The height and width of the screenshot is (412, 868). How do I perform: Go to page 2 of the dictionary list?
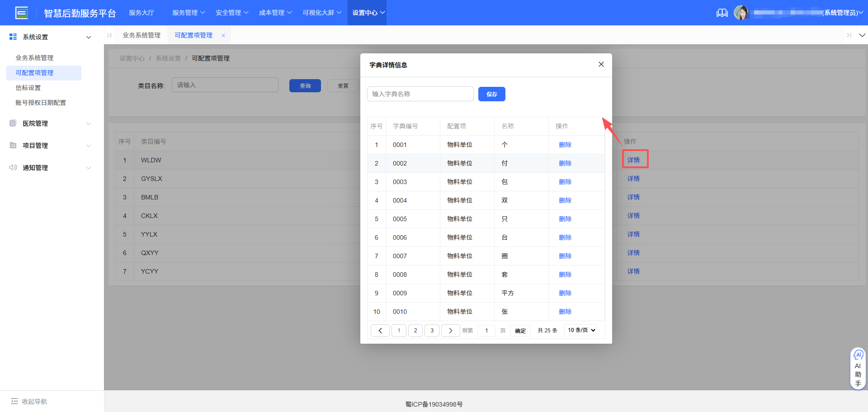pyautogui.click(x=415, y=330)
